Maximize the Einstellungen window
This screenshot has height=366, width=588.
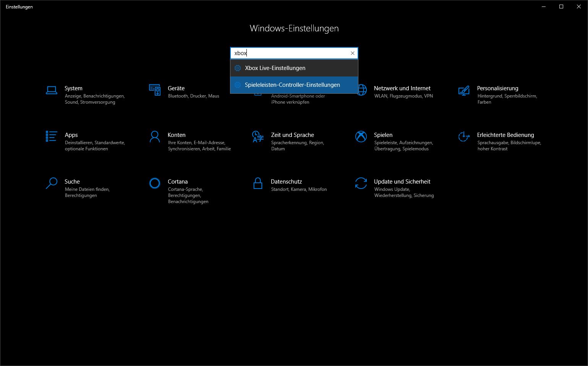561,7
